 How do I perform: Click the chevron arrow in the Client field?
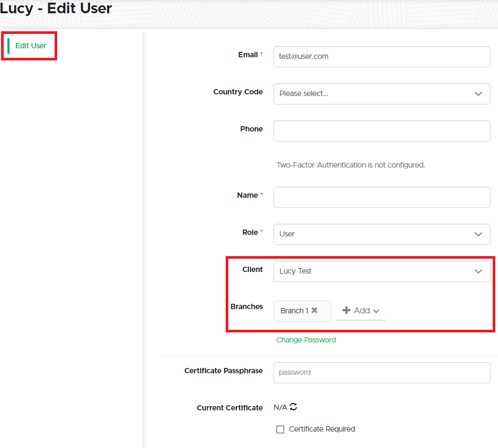pos(478,271)
